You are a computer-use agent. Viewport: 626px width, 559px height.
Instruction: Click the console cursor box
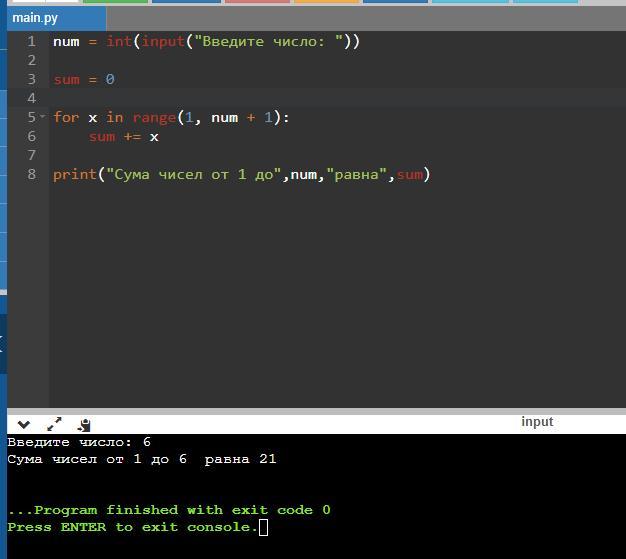(263, 527)
